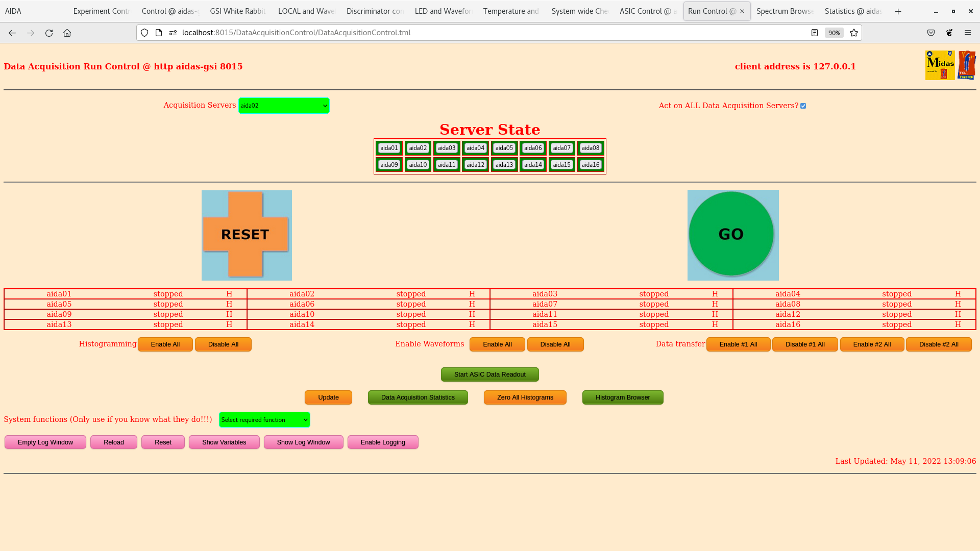Open a new tab with plus icon
Screen dimensions: 980x551
[898, 11]
